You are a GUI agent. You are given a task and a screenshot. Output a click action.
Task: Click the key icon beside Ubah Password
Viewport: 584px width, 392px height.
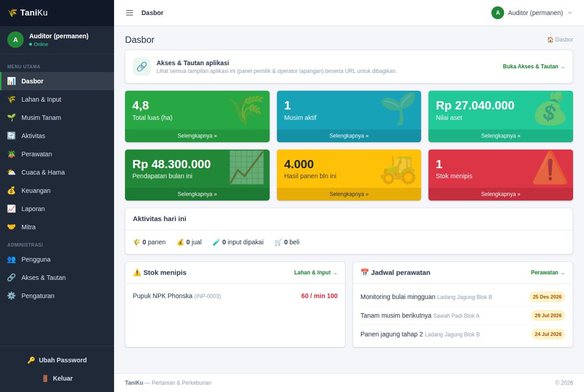(x=31, y=360)
